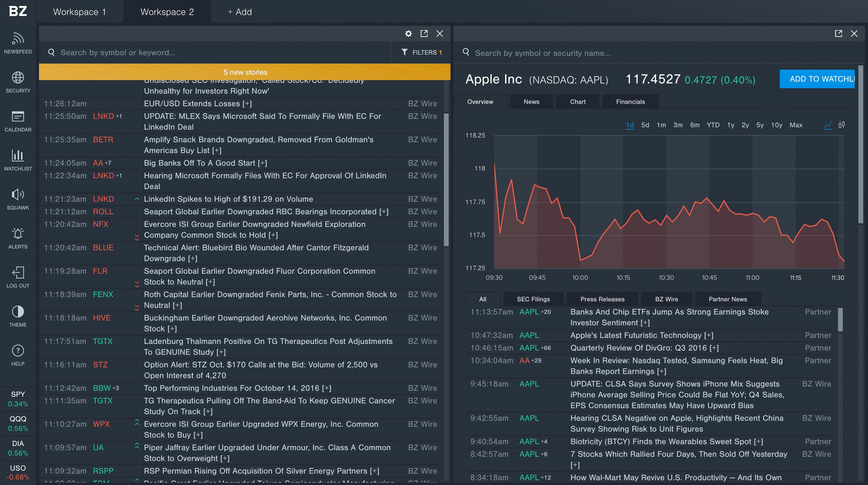Expand the LinkedIn Spikes to High story
The image size is (868, 485).
(229, 199)
